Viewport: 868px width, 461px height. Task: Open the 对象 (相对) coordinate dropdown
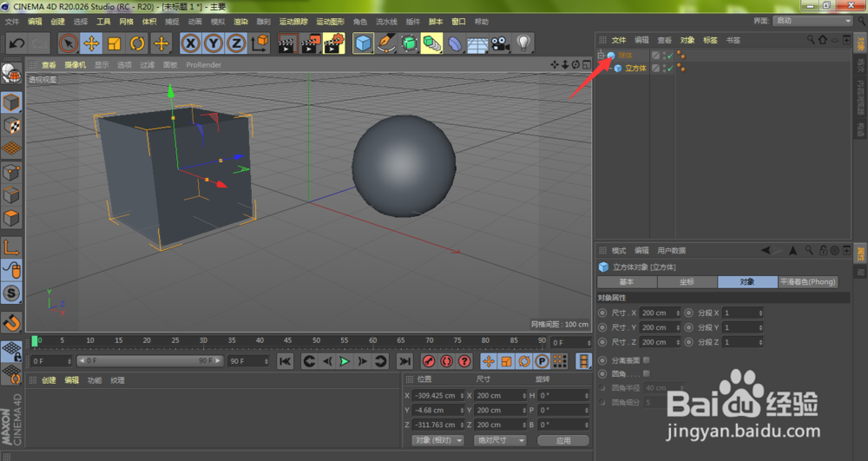point(437,440)
